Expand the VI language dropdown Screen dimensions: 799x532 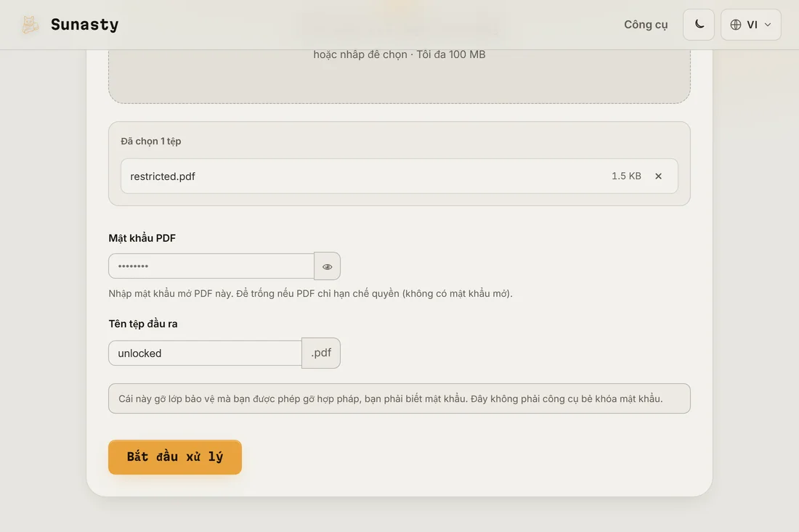[750, 25]
